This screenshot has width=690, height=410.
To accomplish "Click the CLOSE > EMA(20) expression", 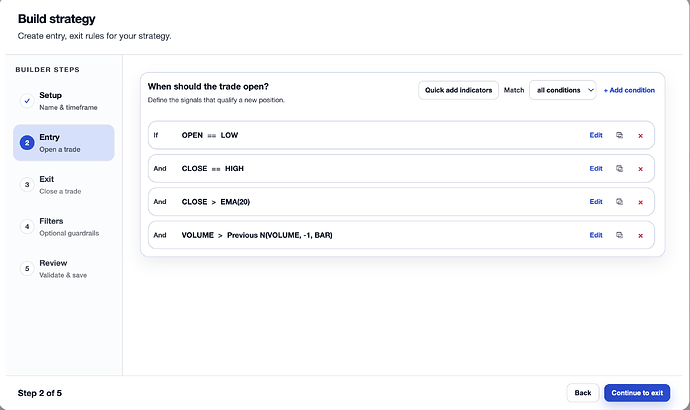I will pos(216,202).
